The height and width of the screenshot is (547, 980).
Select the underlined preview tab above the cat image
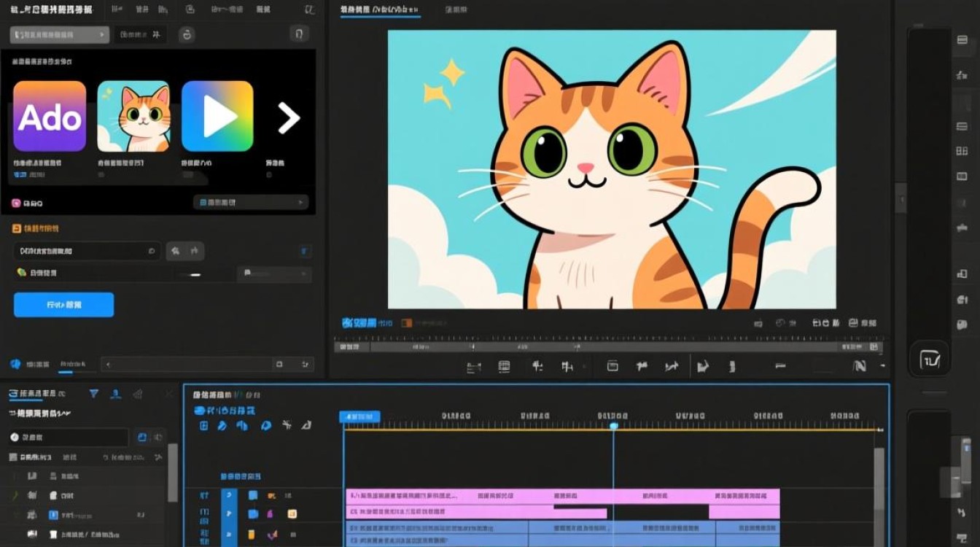(380, 10)
